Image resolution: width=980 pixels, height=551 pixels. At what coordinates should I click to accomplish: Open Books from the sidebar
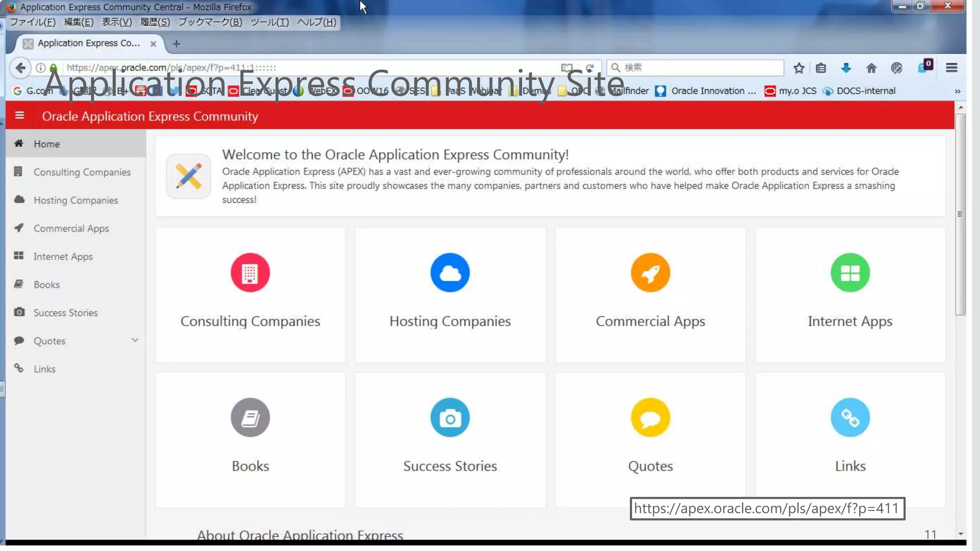click(x=76, y=285)
